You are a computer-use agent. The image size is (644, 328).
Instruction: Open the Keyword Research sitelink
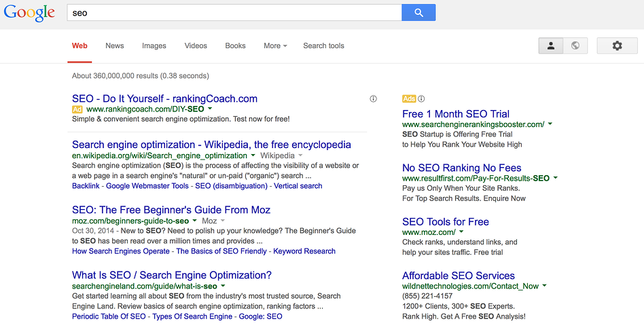[304, 251]
